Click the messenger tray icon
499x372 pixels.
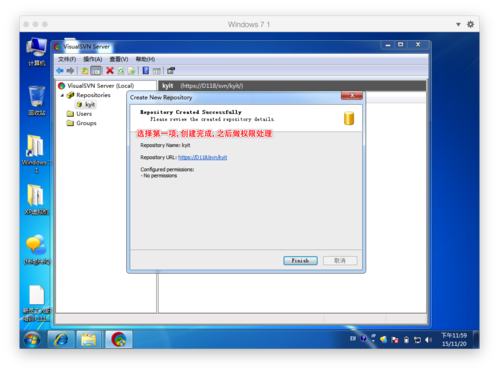[x=384, y=340]
